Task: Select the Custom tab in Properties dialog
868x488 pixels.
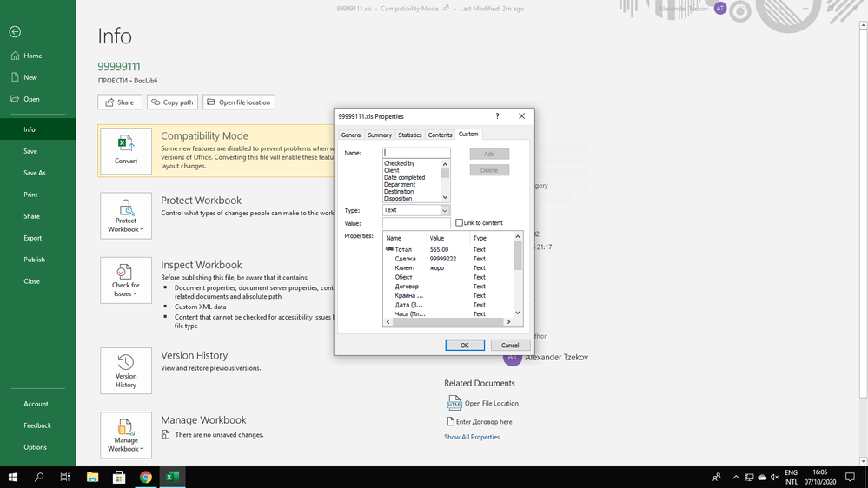Action: click(467, 135)
